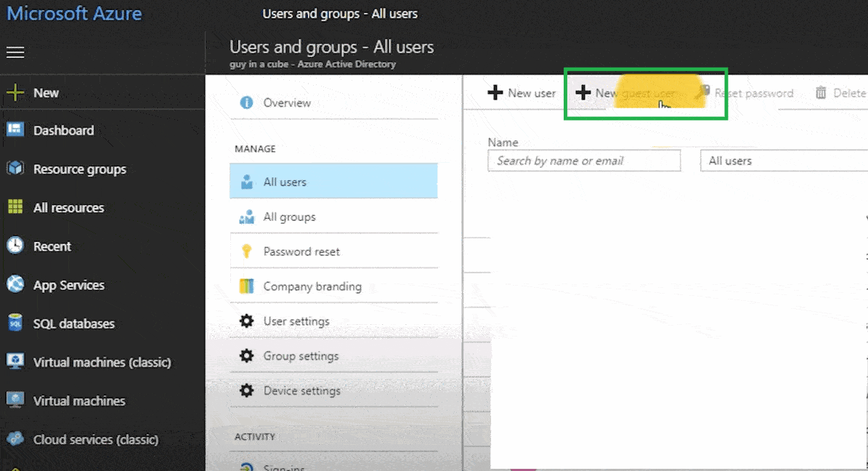Image resolution: width=868 pixels, height=471 pixels.
Task: Click the App Services globe icon
Action: coord(15,284)
